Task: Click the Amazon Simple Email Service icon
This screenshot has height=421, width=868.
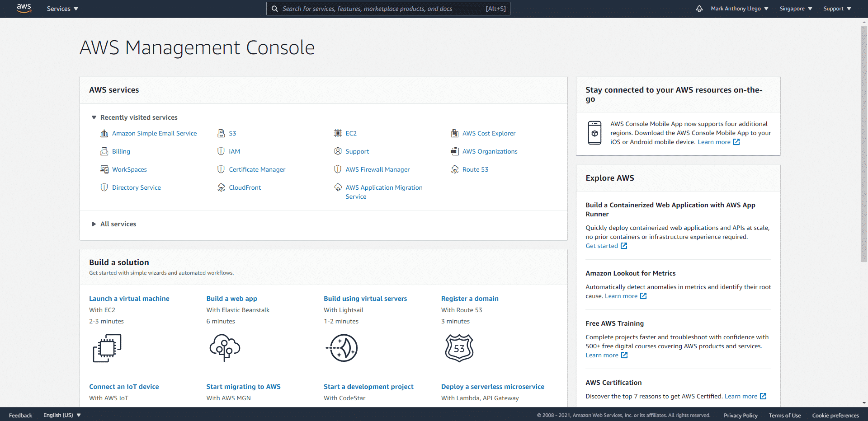Action: point(104,133)
